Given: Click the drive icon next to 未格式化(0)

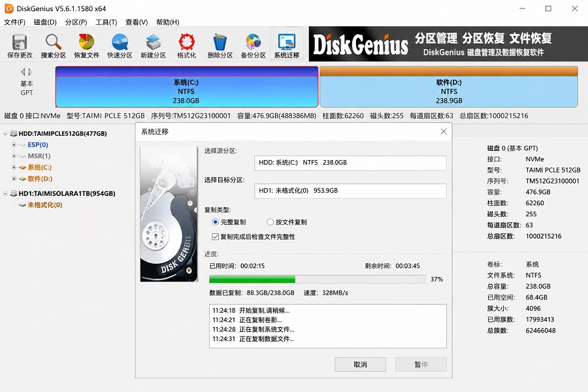Looking at the screenshot, I should point(23,205).
